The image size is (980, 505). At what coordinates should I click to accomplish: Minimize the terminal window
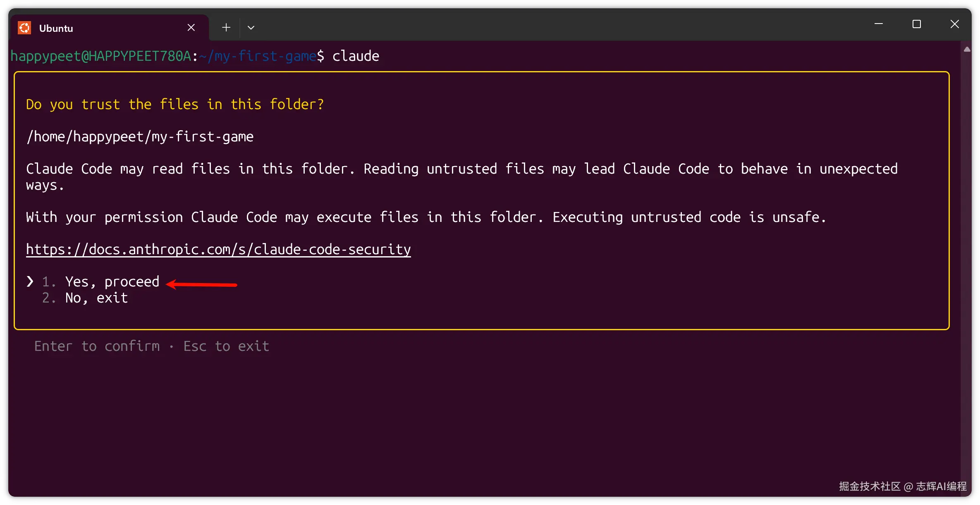tap(879, 24)
